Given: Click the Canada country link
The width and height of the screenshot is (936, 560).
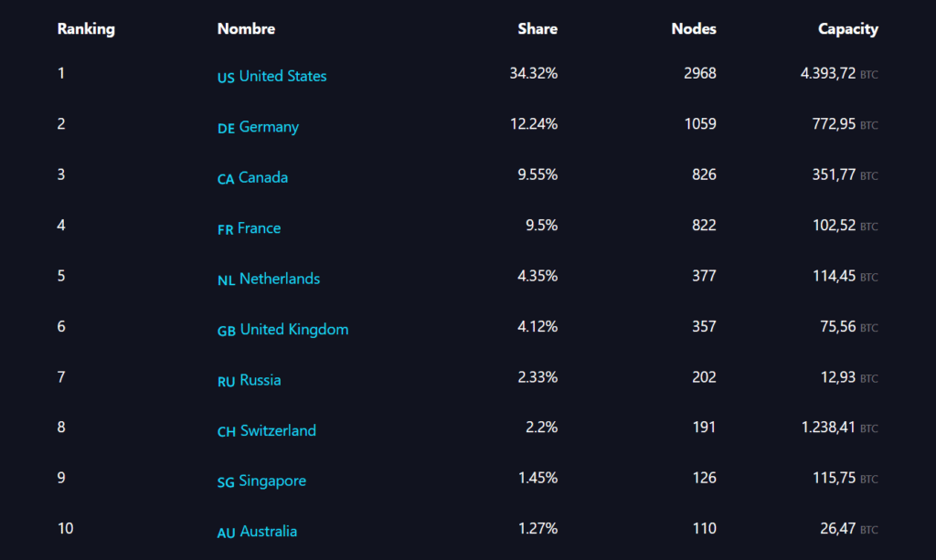Looking at the screenshot, I should tap(263, 178).
